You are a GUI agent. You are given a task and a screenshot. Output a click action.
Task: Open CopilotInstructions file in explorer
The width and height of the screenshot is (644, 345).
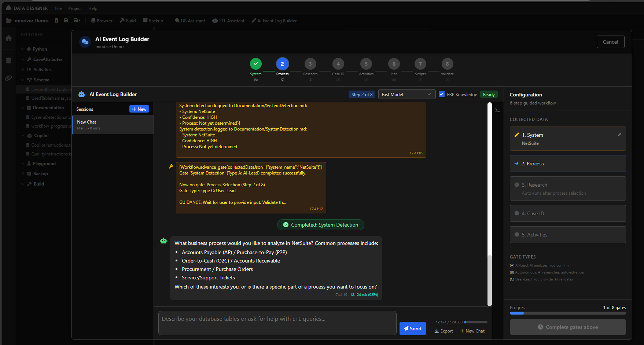click(x=49, y=145)
